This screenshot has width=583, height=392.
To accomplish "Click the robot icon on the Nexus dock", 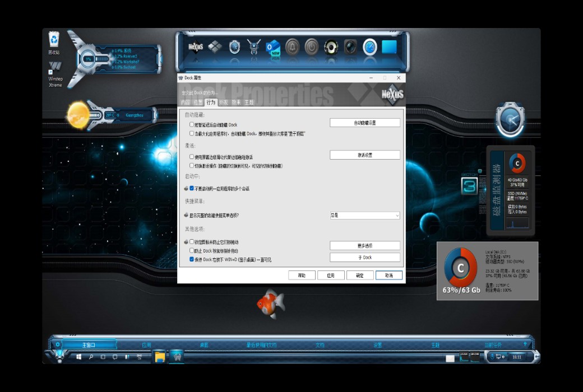I will click(255, 48).
